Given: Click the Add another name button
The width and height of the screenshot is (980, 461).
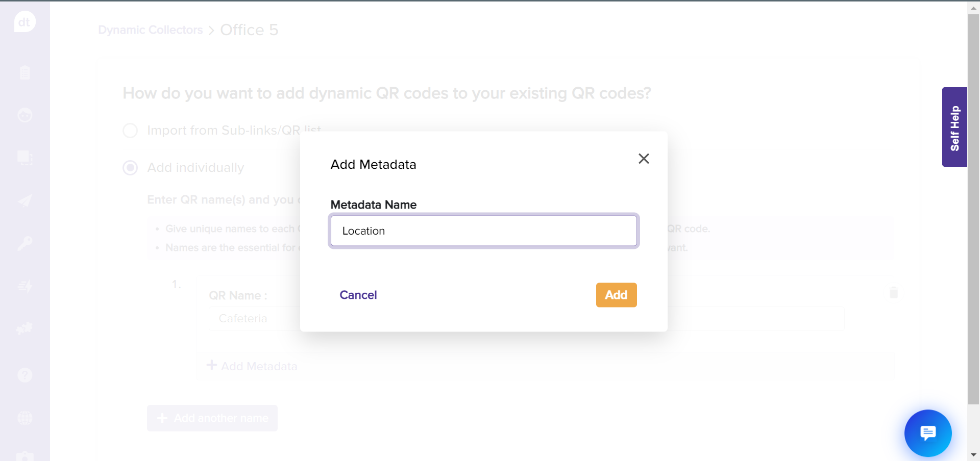Looking at the screenshot, I should 212,418.
